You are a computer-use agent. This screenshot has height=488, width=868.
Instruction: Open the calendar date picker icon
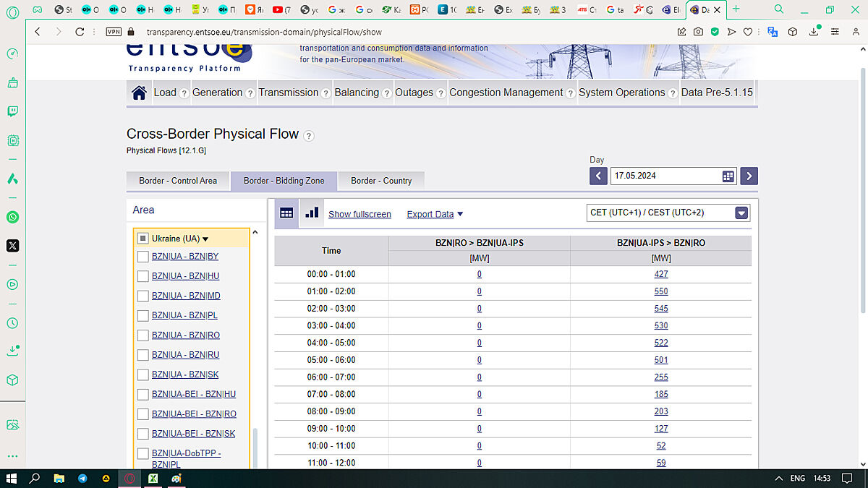[x=728, y=176]
